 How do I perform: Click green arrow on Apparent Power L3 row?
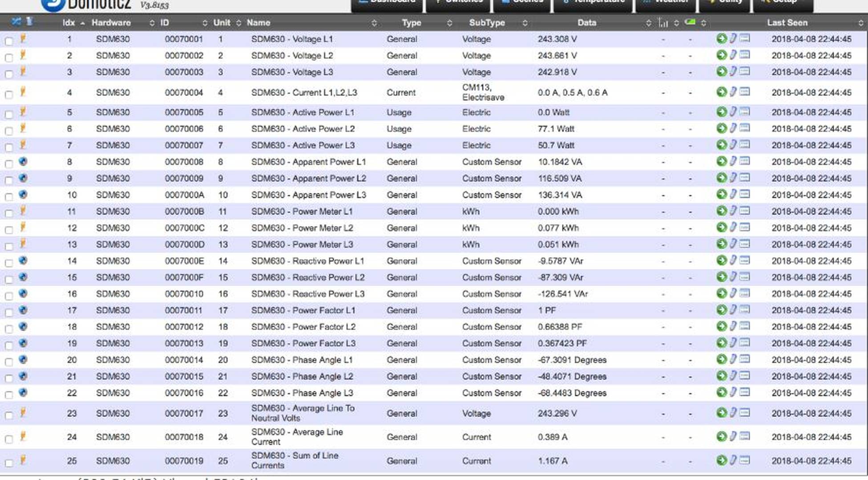pyautogui.click(x=721, y=194)
